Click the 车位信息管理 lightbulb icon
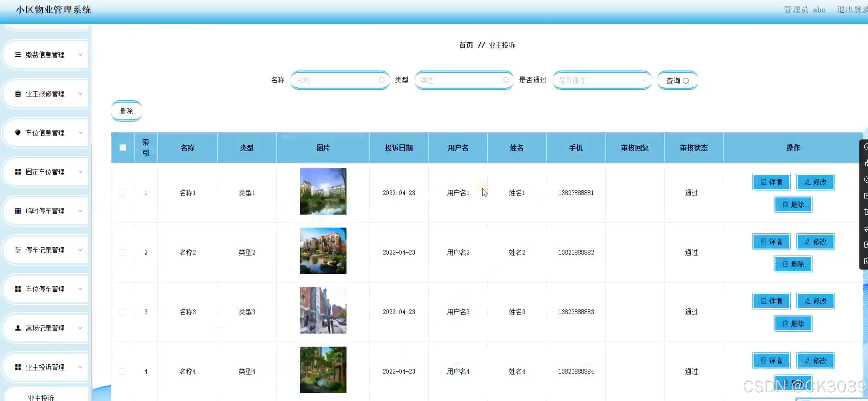 click(18, 133)
